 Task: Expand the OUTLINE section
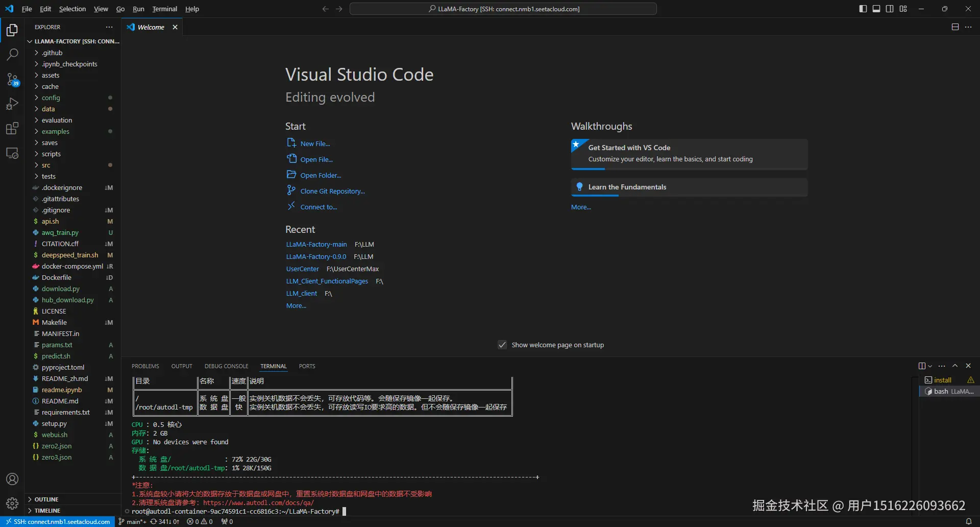[x=46, y=499]
